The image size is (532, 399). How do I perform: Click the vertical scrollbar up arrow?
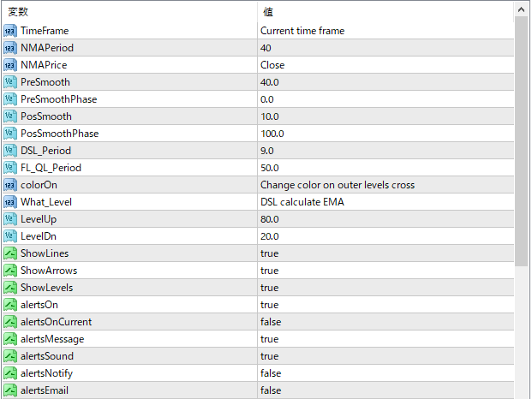tap(522, 9)
